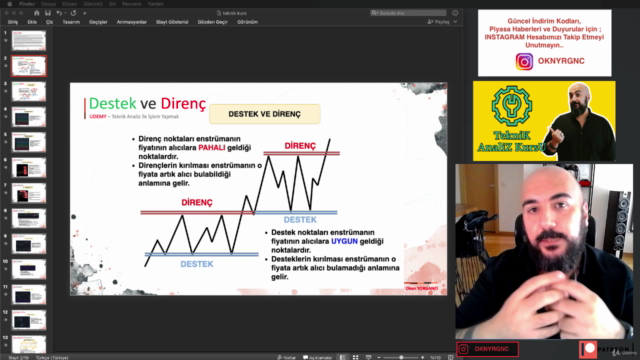This screenshot has height=360, width=640.
Task: Click the word PAHALI in slide text
Action: click(211, 147)
